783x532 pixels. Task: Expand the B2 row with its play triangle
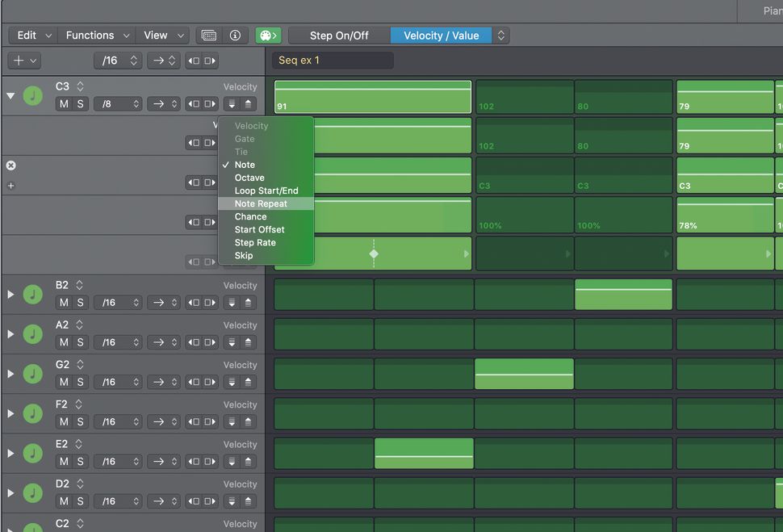click(10, 293)
